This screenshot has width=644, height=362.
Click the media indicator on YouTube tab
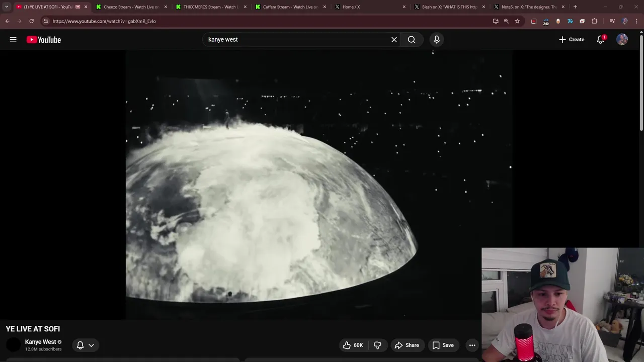[77, 7]
